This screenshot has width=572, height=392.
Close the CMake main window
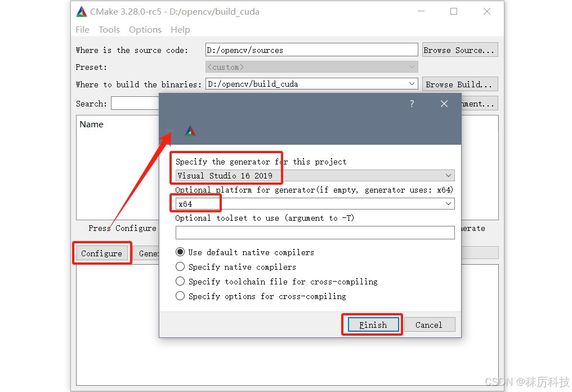[486, 11]
